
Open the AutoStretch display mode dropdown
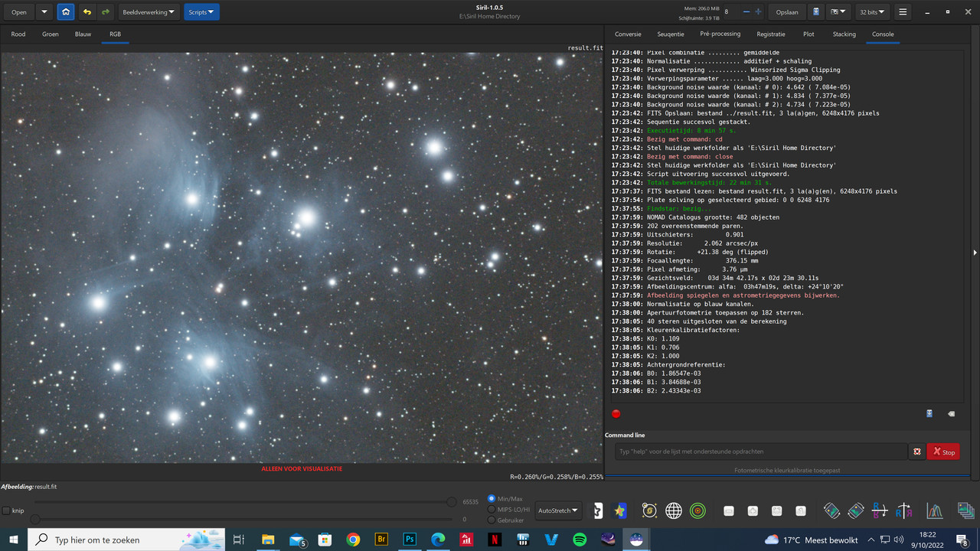[x=558, y=510]
